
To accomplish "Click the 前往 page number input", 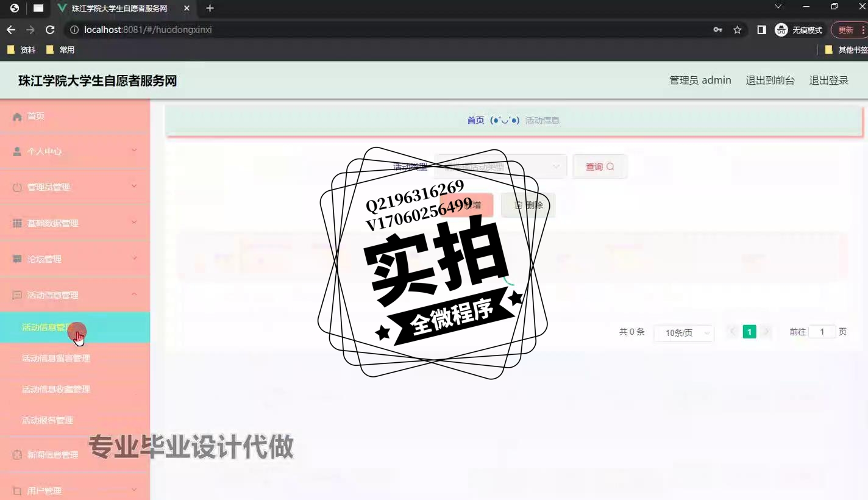I will pyautogui.click(x=822, y=332).
